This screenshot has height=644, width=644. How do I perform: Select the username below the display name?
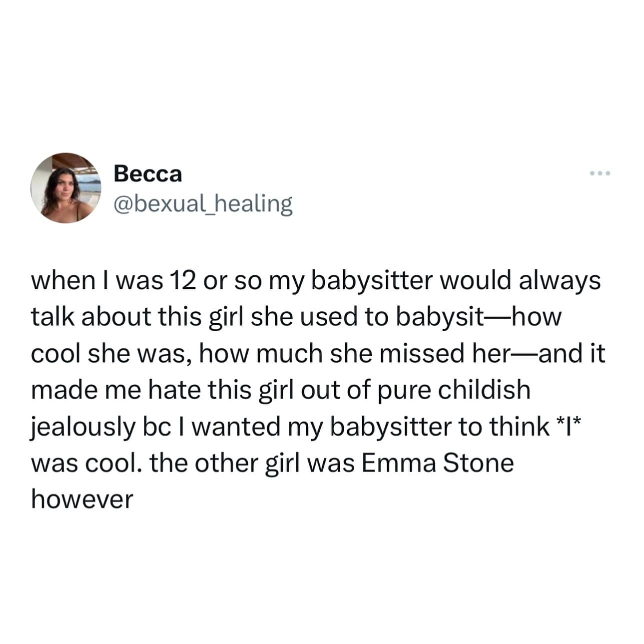pos(202,202)
